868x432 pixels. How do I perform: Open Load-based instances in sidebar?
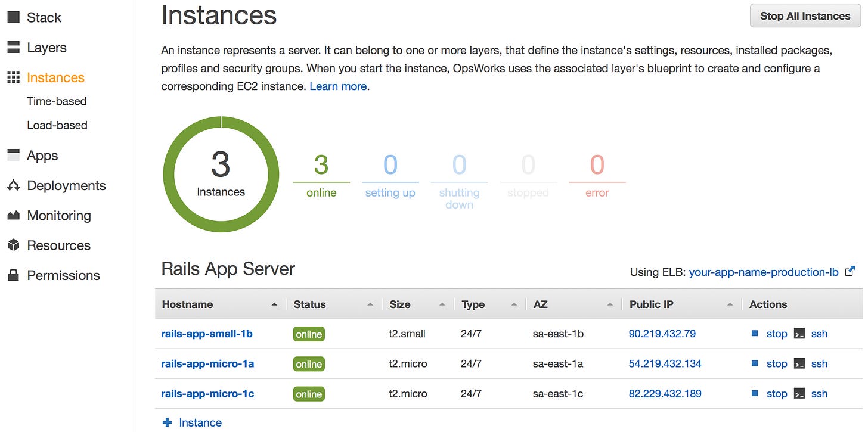(57, 125)
